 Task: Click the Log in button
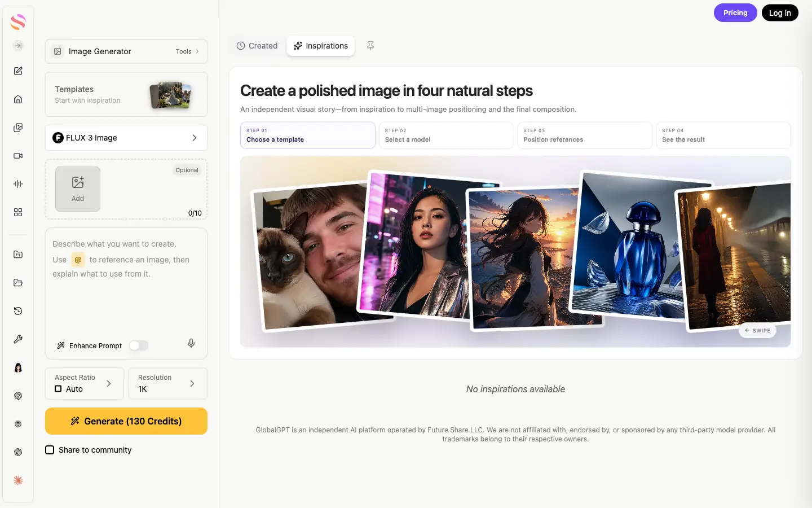(780, 13)
